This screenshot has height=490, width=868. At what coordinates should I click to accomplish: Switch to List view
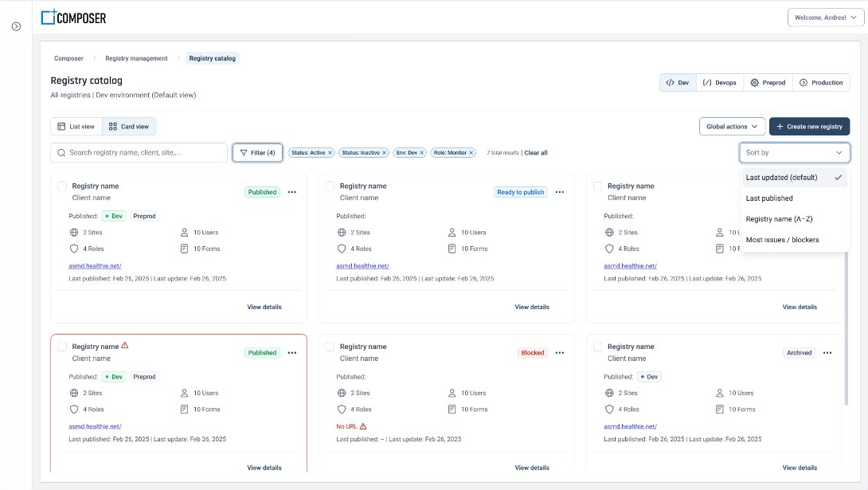tap(76, 127)
